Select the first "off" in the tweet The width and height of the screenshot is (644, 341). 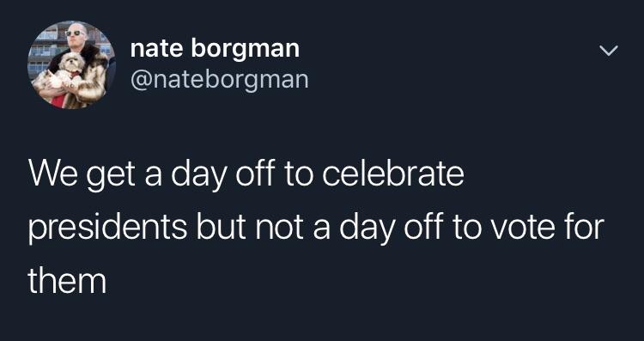(x=255, y=174)
